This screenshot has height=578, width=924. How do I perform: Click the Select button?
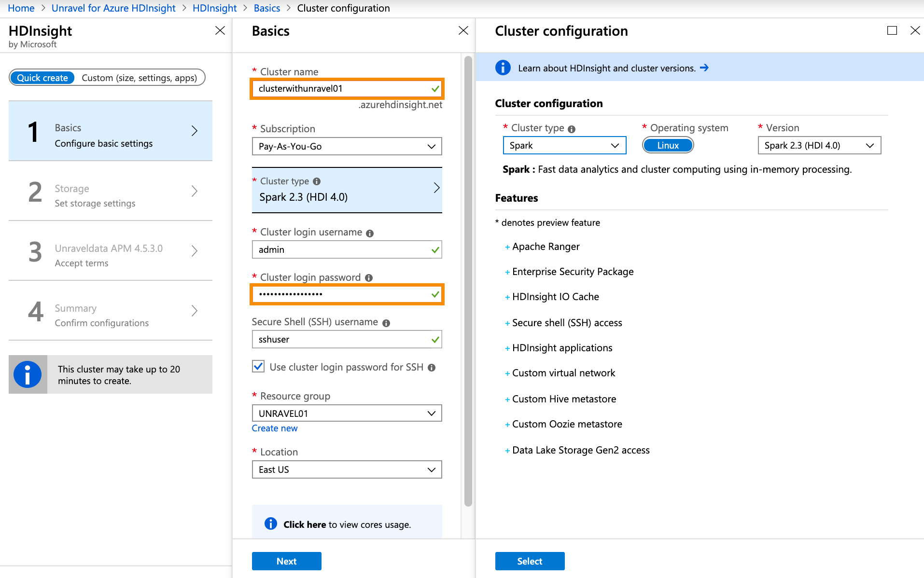click(x=530, y=561)
